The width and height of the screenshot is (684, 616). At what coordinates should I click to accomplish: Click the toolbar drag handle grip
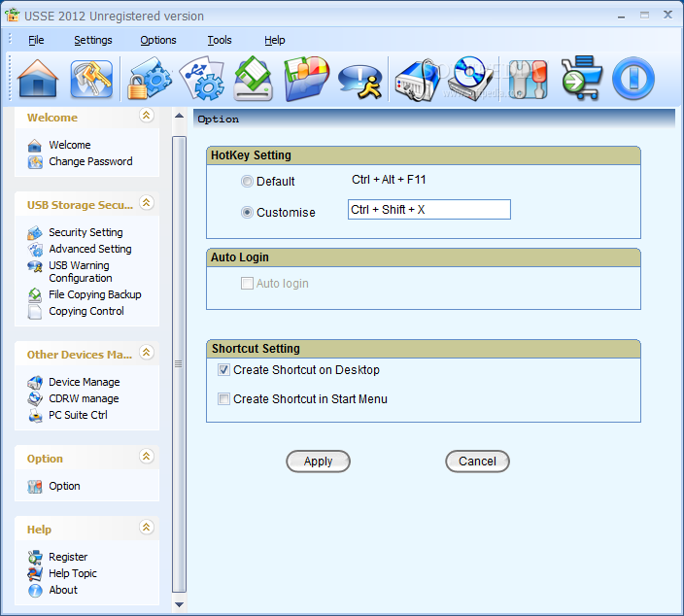tap(10, 79)
